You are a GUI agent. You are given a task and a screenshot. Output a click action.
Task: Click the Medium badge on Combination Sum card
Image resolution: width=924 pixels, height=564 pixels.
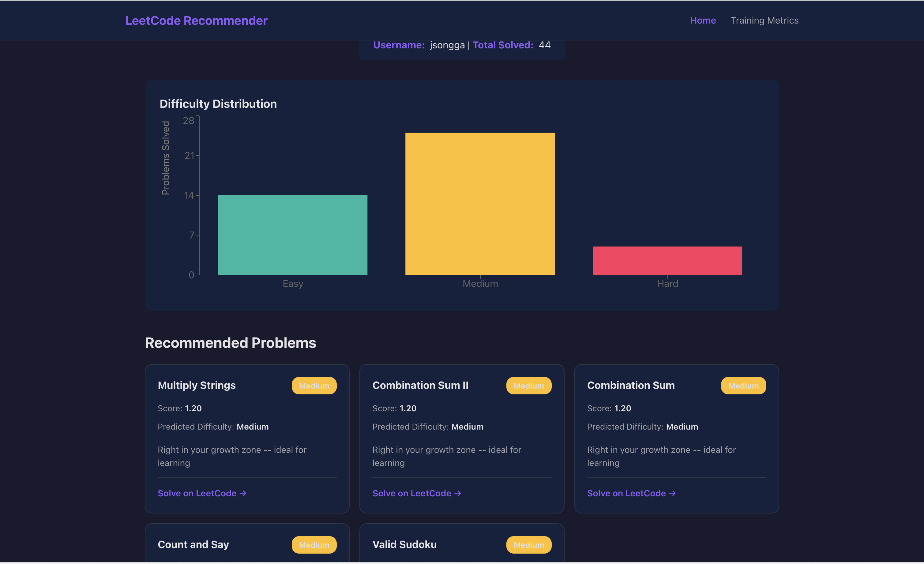tap(743, 385)
